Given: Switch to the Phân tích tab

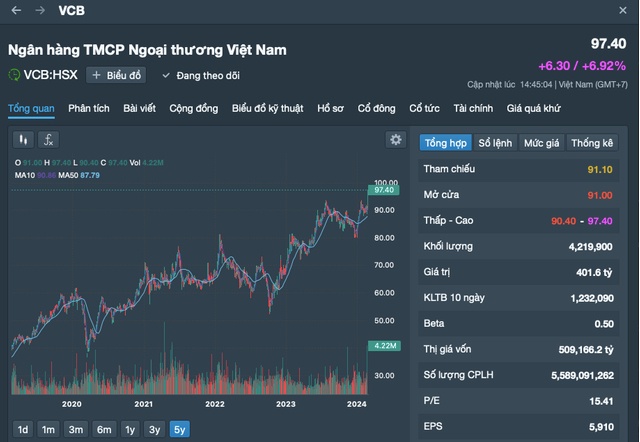Looking at the screenshot, I should (x=89, y=109).
